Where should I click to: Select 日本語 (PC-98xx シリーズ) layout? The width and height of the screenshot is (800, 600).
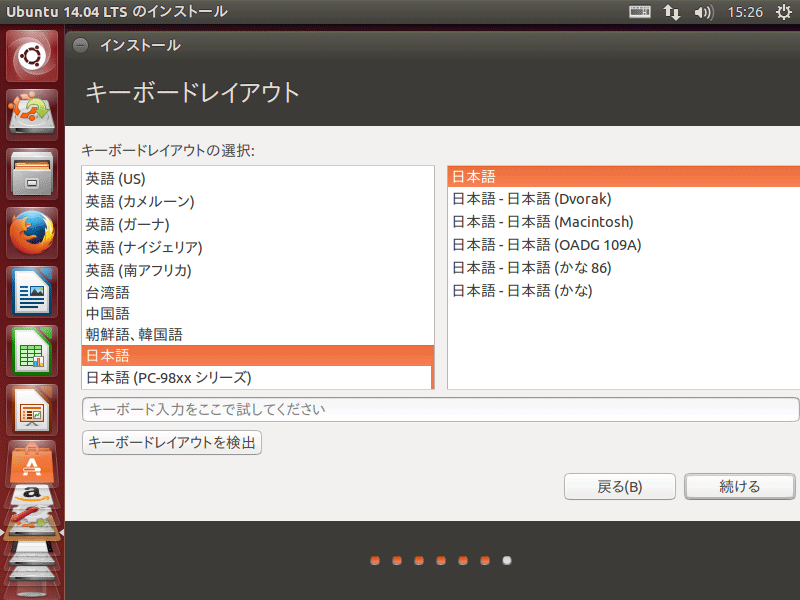257,378
